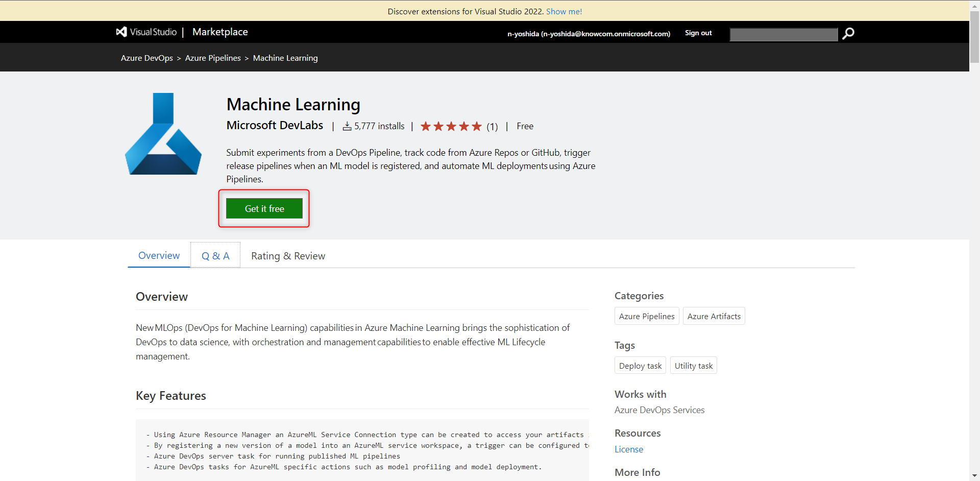Click the Visual Studio logo icon

pos(121,32)
